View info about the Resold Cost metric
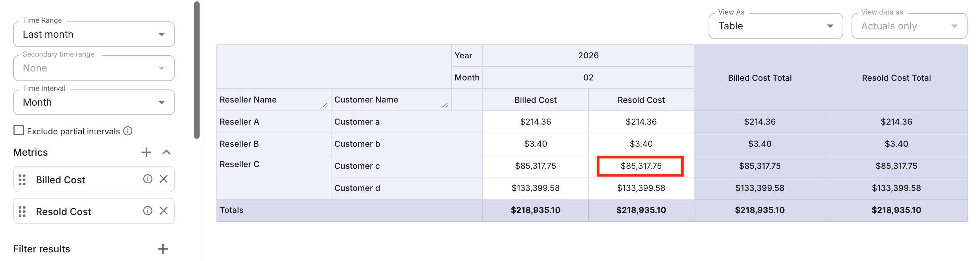The width and height of the screenshot is (980, 261). click(147, 210)
